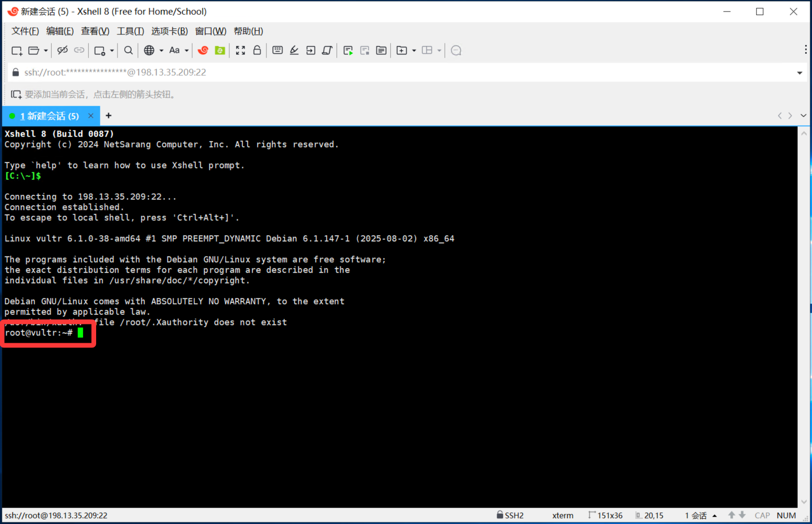812x524 pixels.
Task: Click the Disconnect broken-link icon
Action: [62, 51]
